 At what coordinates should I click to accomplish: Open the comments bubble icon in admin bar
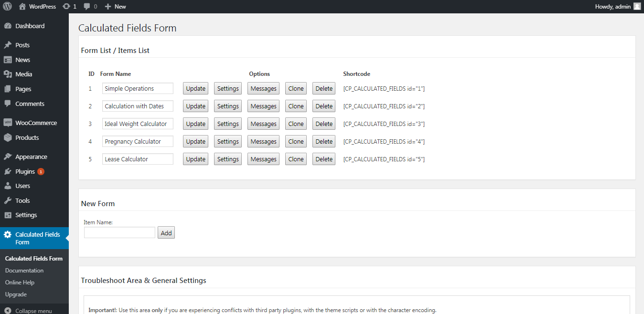coord(87,7)
